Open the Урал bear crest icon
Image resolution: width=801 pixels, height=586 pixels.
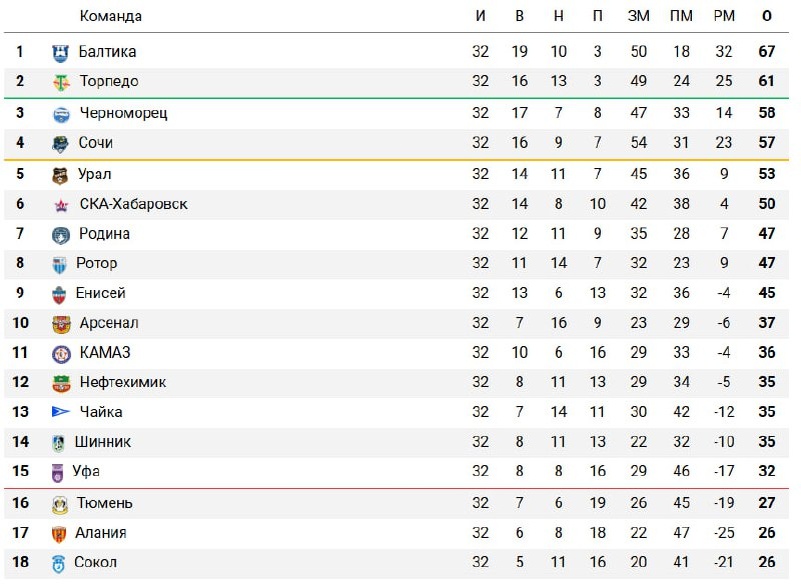tap(61, 175)
